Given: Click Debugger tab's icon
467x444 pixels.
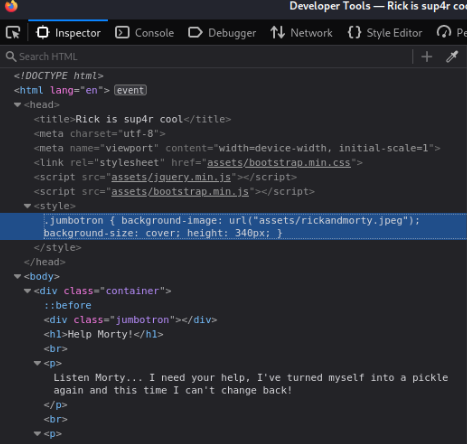Looking at the screenshot, I should click(195, 33).
